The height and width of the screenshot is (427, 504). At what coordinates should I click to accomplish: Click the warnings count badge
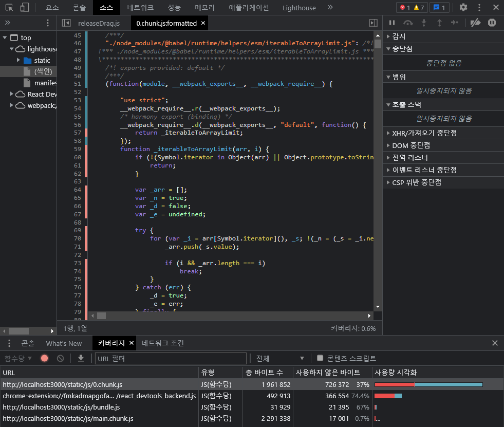coord(419,7)
